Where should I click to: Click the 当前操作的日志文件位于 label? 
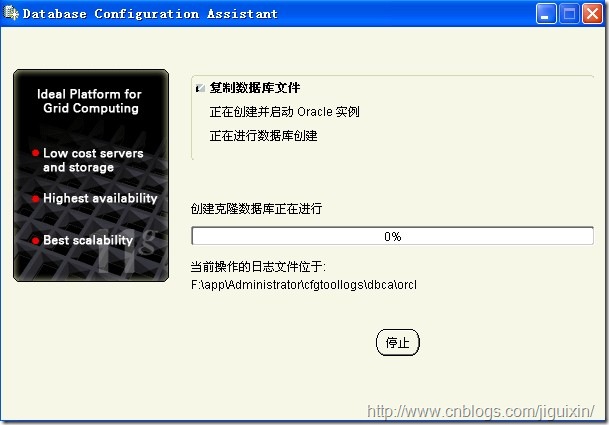pyautogui.click(x=258, y=266)
